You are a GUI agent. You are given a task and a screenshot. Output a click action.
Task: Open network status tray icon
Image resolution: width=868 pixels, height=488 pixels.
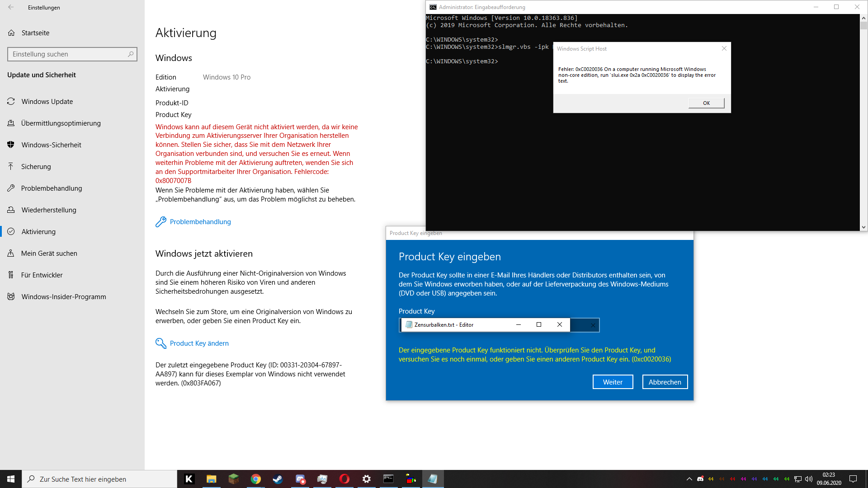pyautogui.click(x=798, y=479)
